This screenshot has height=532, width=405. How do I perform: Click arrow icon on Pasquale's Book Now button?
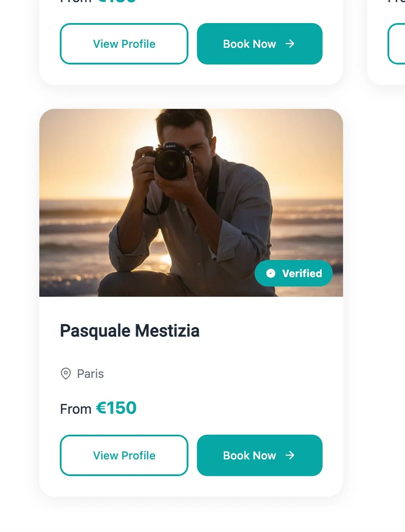tap(290, 455)
